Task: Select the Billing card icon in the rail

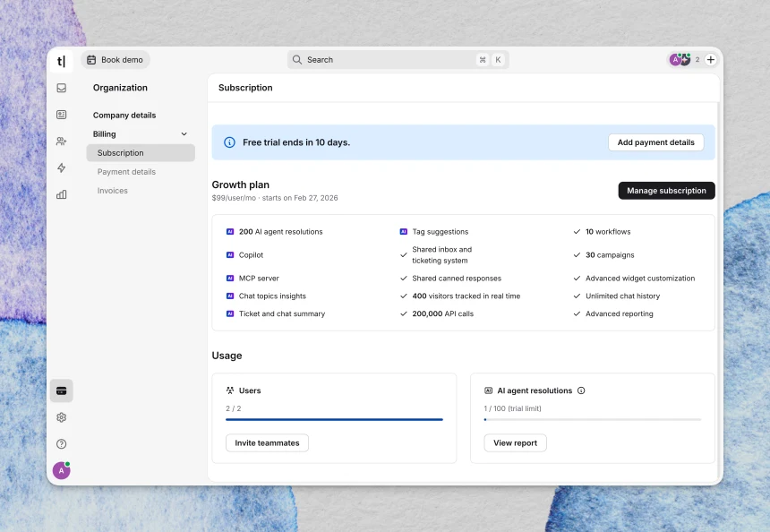Action: click(x=62, y=391)
